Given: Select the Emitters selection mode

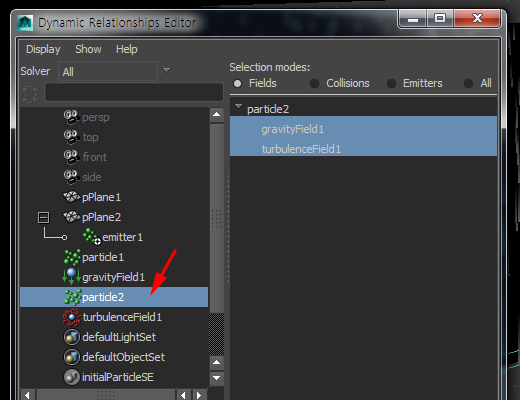Looking at the screenshot, I should 391,83.
